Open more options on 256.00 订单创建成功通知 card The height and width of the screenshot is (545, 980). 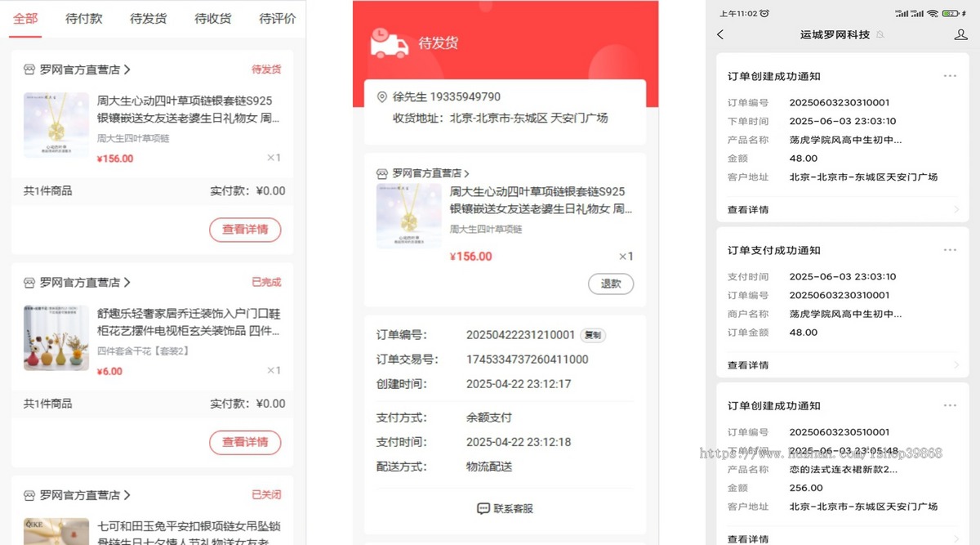(x=950, y=405)
